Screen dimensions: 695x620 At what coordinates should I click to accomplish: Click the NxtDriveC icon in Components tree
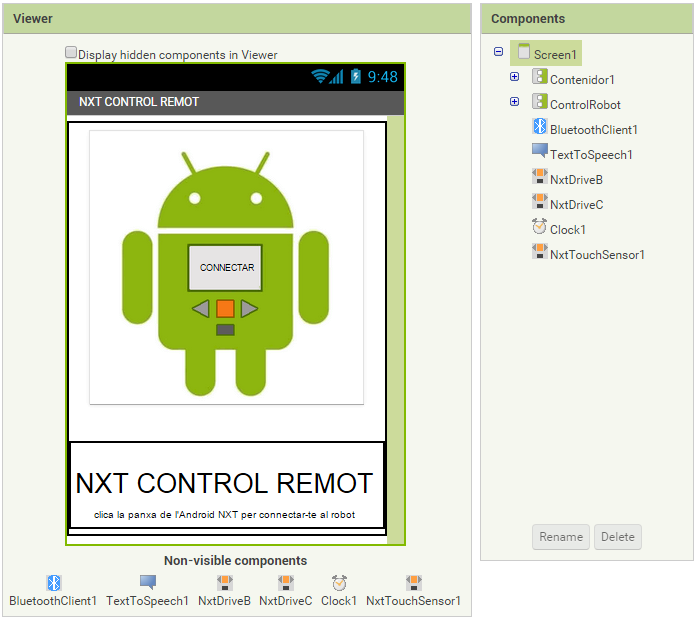[539, 201]
